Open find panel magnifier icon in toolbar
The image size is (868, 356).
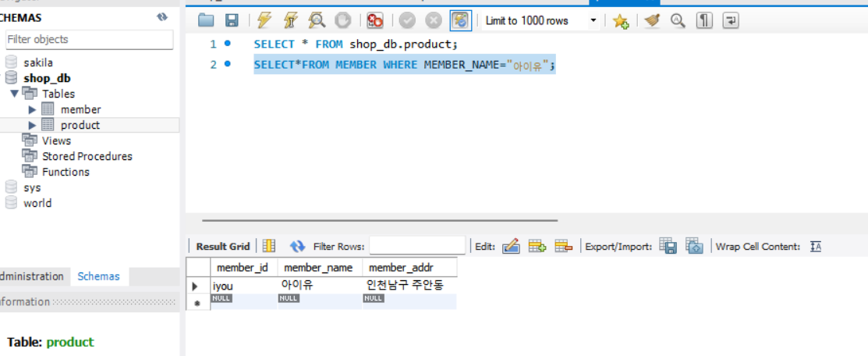coord(678,21)
